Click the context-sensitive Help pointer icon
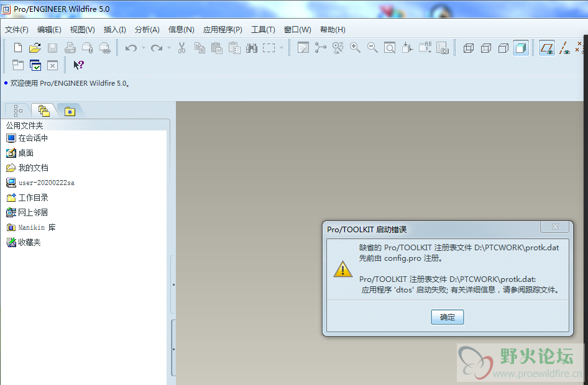588x385 pixels. point(78,65)
